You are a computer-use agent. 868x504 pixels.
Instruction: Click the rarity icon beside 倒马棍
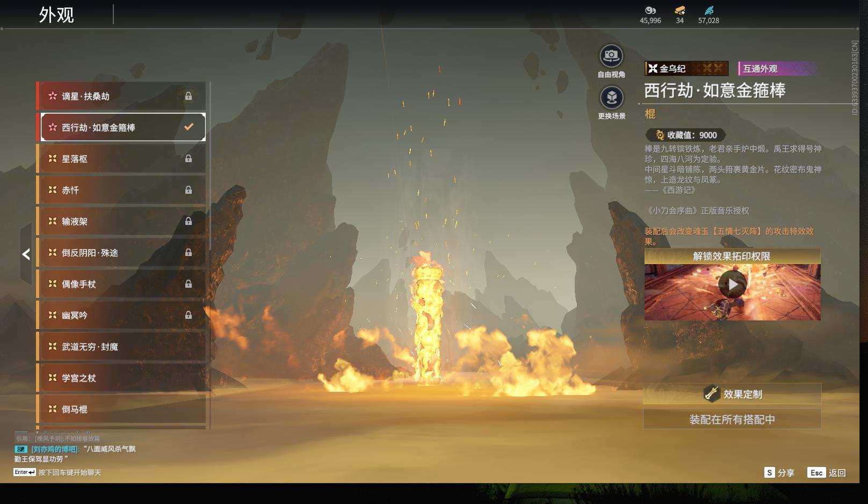pos(53,409)
